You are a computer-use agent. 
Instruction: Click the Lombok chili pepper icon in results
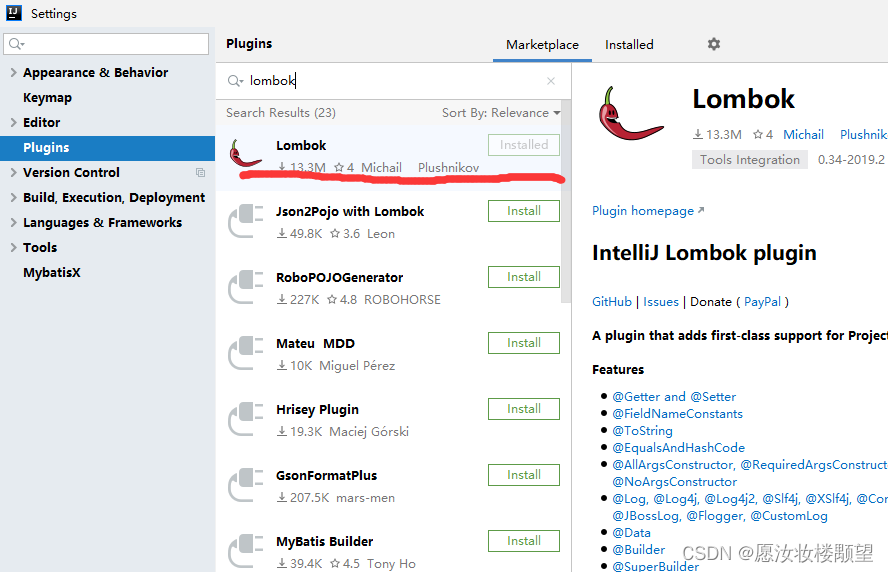[x=246, y=153]
